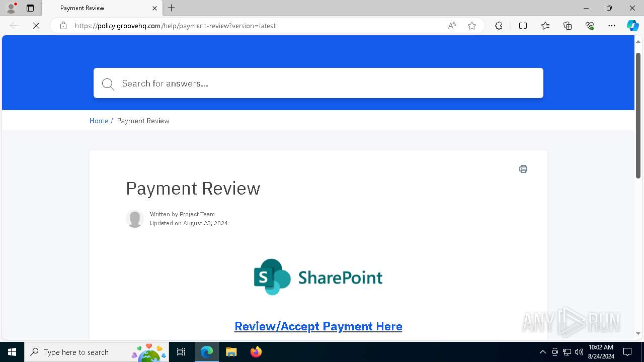Open Browser essentials heart icon
644x362 pixels.
[x=590, y=26]
